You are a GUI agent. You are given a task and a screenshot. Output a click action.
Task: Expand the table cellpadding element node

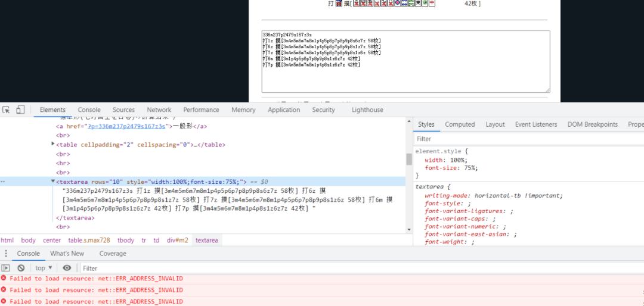52,143
